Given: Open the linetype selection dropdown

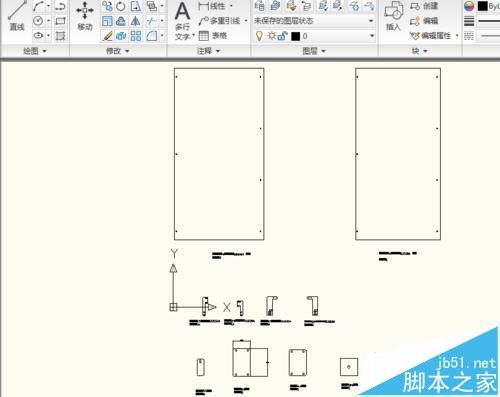Looking at the screenshot, I should [489, 36].
